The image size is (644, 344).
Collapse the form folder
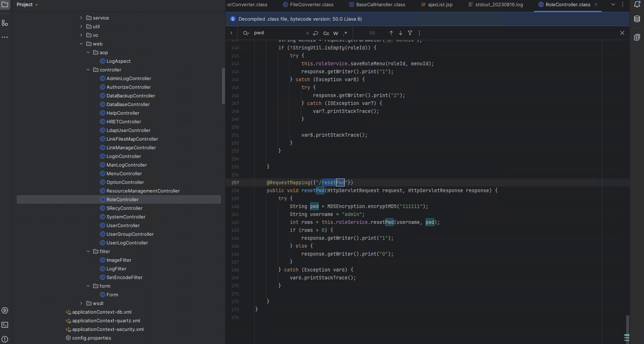pyautogui.click(x=88, y=286)
